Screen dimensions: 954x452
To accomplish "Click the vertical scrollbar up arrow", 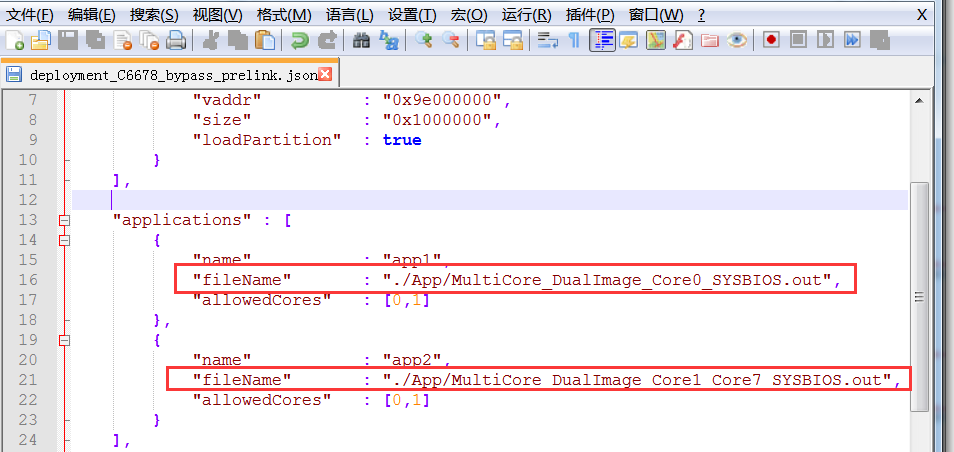I will [919, 100].
